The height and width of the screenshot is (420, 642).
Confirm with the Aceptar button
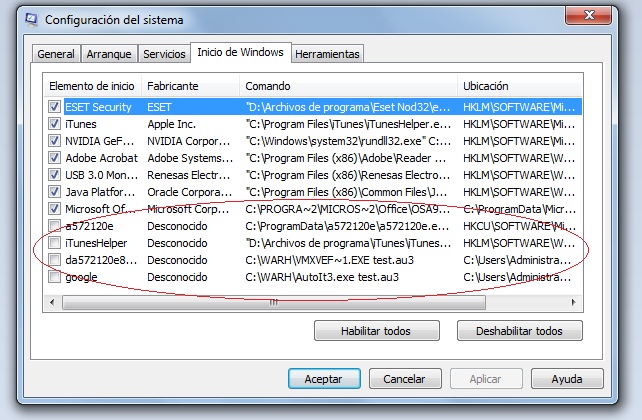(324, 379)
